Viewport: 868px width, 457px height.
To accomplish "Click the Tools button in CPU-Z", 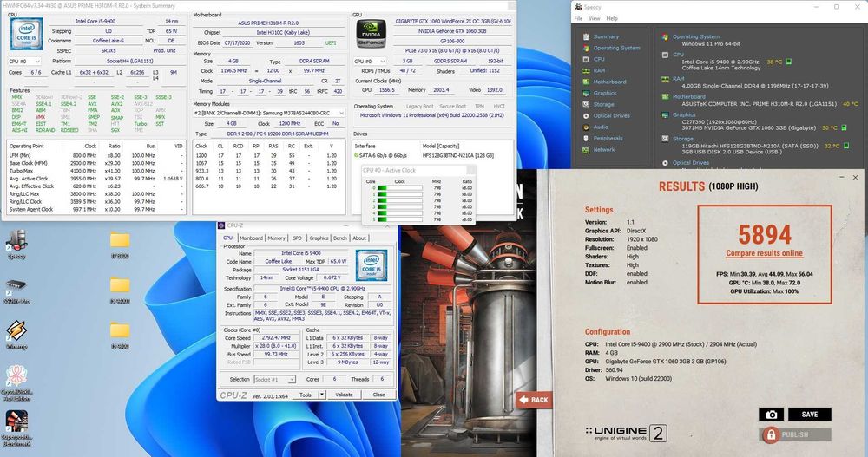I will 306,395.
